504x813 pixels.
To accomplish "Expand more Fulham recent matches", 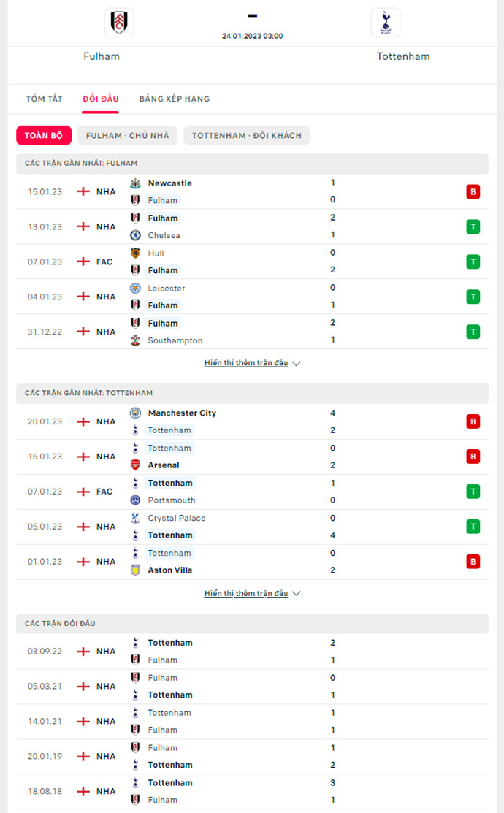I will pyautogui.click(x=252, y=363).
